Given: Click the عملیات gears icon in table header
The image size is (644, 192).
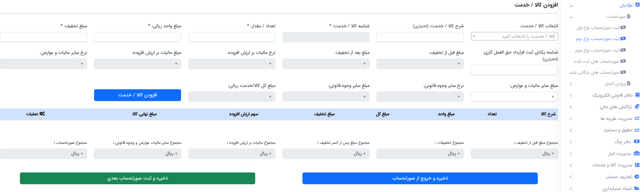Looking at the screenshot, I should pyautogui.click(x=42, y=114).
